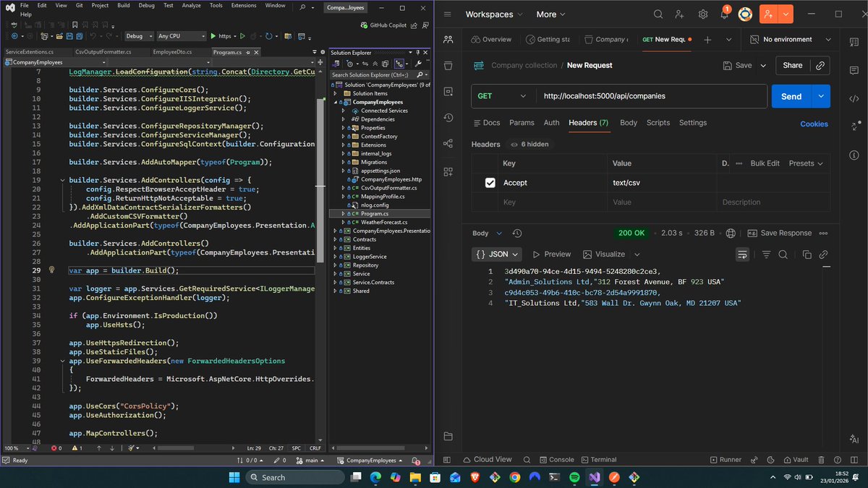Open the Debug configuration dropdown
The image size is (868, 488).
tap(140, 35)
